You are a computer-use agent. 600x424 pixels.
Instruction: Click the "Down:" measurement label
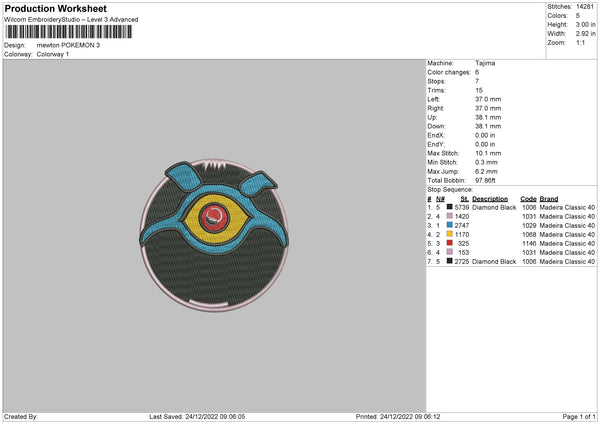tap(436, 126)
